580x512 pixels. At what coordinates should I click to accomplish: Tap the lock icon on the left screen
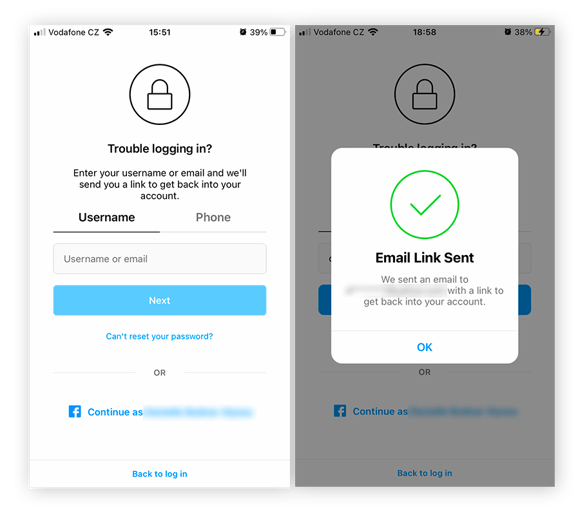160,94
